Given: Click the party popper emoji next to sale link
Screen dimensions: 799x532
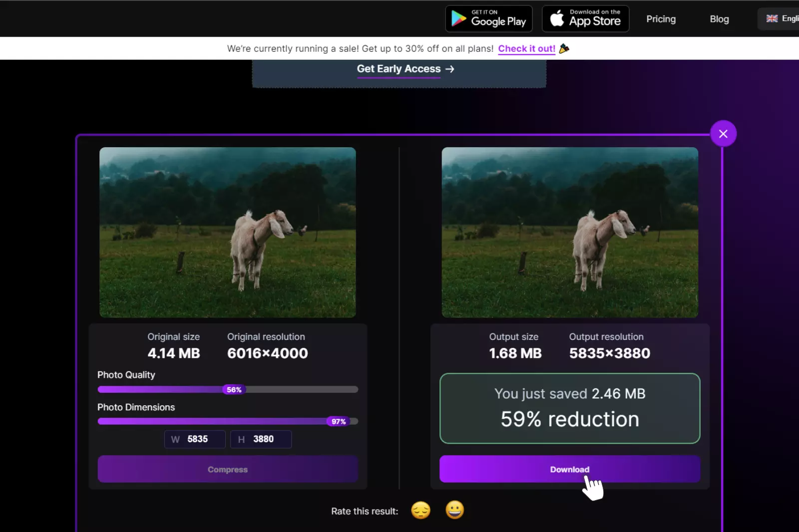Looking at the screenshot, I should coord(564,48).
